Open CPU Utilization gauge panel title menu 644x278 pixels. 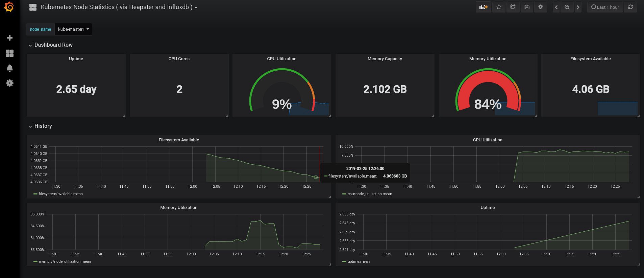tap(282, 59)
